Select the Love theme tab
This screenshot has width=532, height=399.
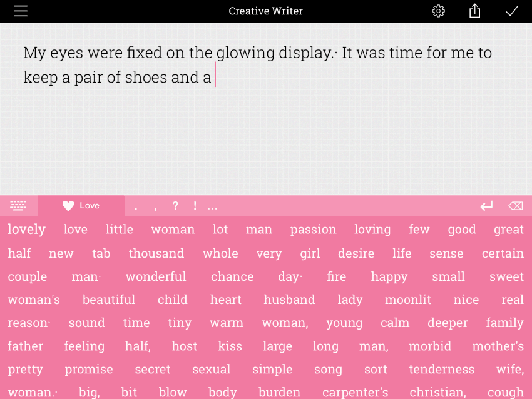click(81, 206)
